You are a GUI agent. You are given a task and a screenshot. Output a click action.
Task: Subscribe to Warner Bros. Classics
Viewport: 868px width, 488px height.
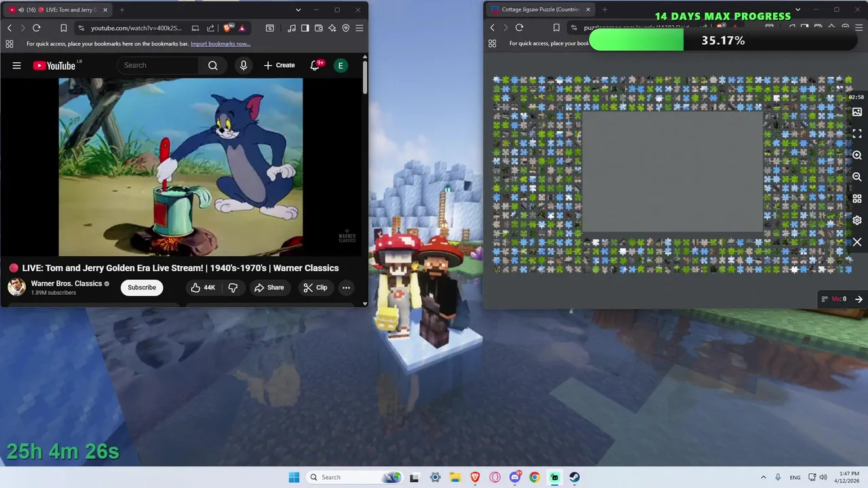click(x=142, y=287)
